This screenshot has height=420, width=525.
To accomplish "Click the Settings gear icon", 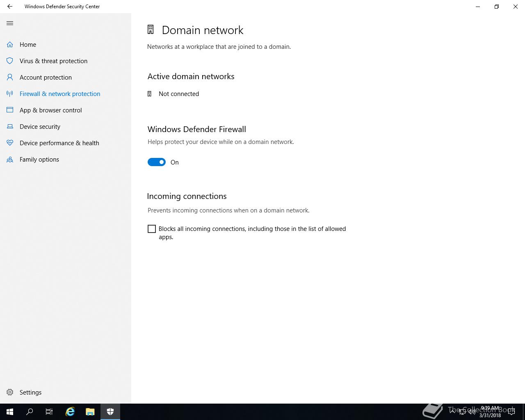I will [x=10, y=392].
